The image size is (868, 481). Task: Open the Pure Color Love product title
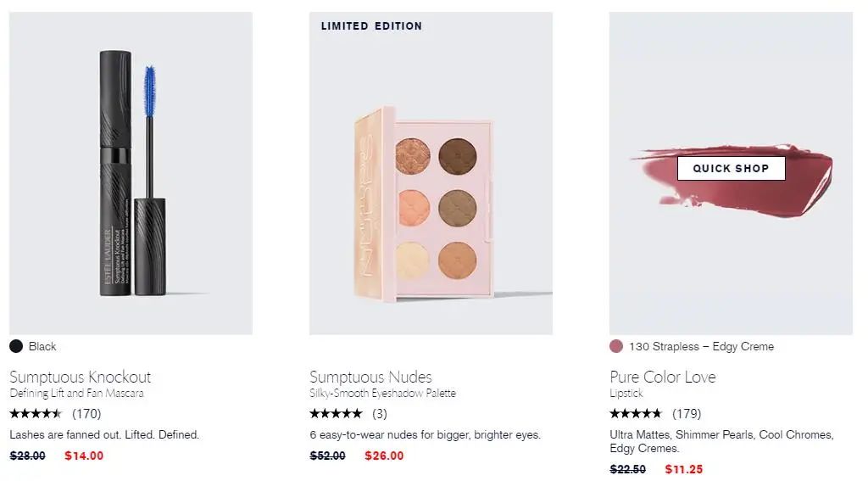click(663, 377)
